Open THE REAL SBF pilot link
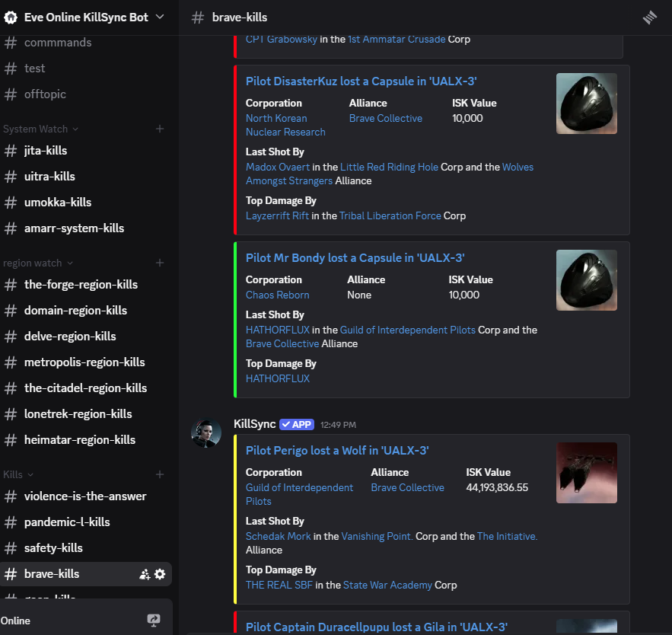The width and height of the screenshot is (672, 635). pos(279,585)
